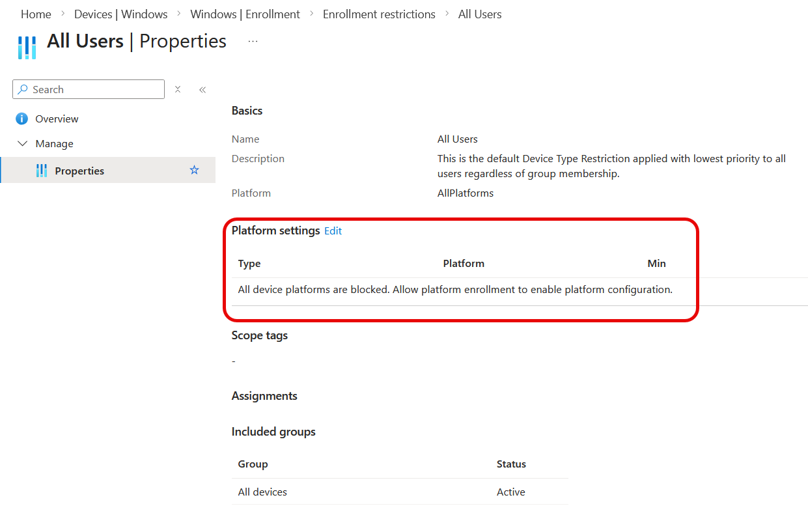Toggle the favorite star on Properties
Screen dimensions: 808x532
click(194, 170)
